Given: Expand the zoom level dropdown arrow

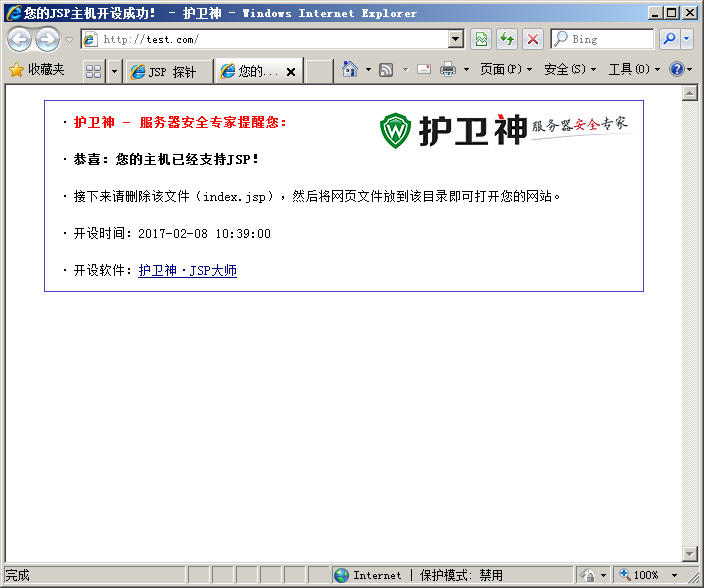Looking at the screenshot, I should pyautogui.click(x=674, y=575).
